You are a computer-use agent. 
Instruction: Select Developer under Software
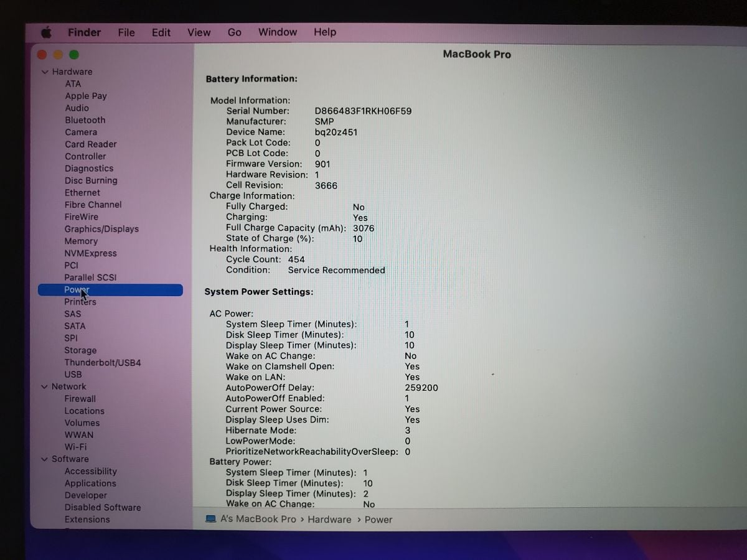[86, 496]
